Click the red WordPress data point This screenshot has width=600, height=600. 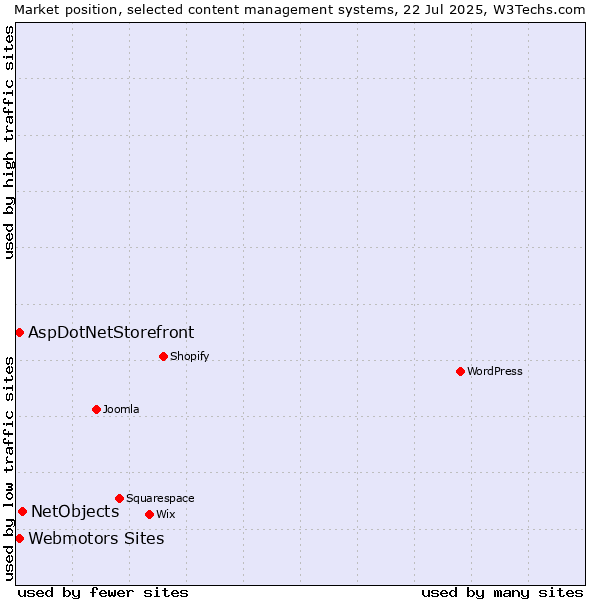tap(460, 371)
